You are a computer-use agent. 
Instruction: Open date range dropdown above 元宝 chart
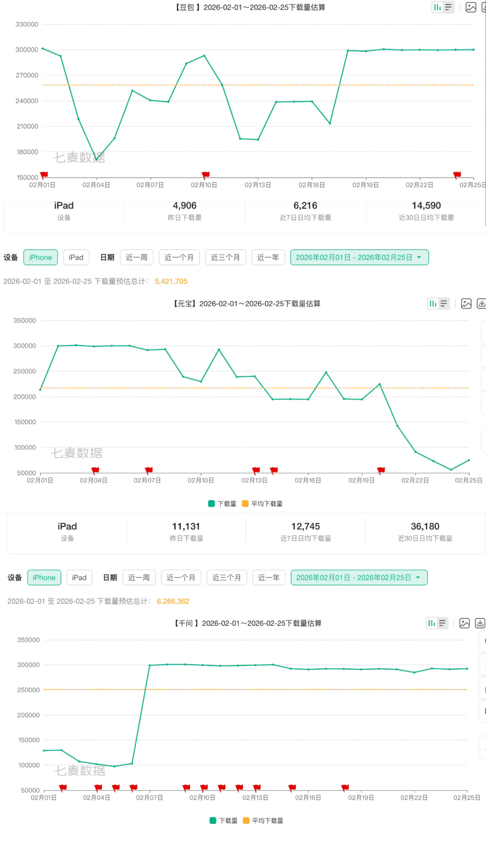359,257
